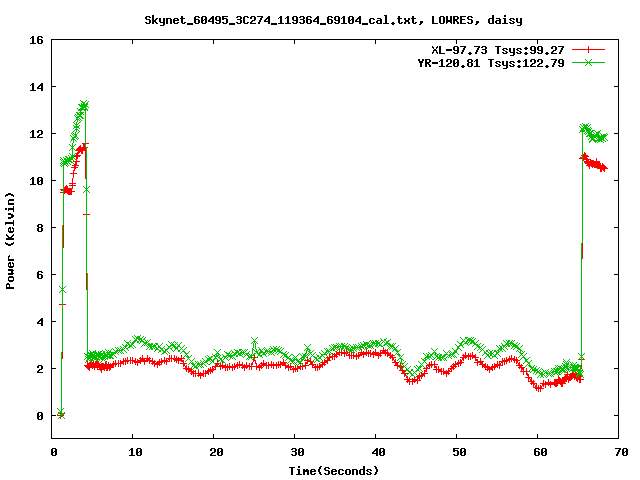The width and height of the screenshot is (640, 480).
Task: Click x-axis tick label 50
Action: (x=458, y=452)
